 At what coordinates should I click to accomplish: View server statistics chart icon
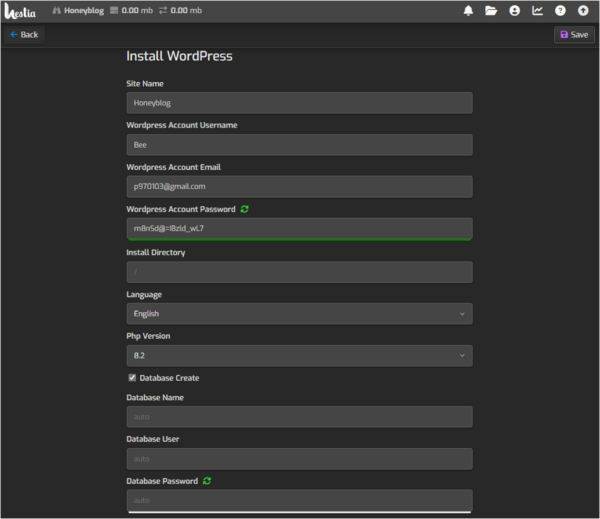(x=537, y=11)
